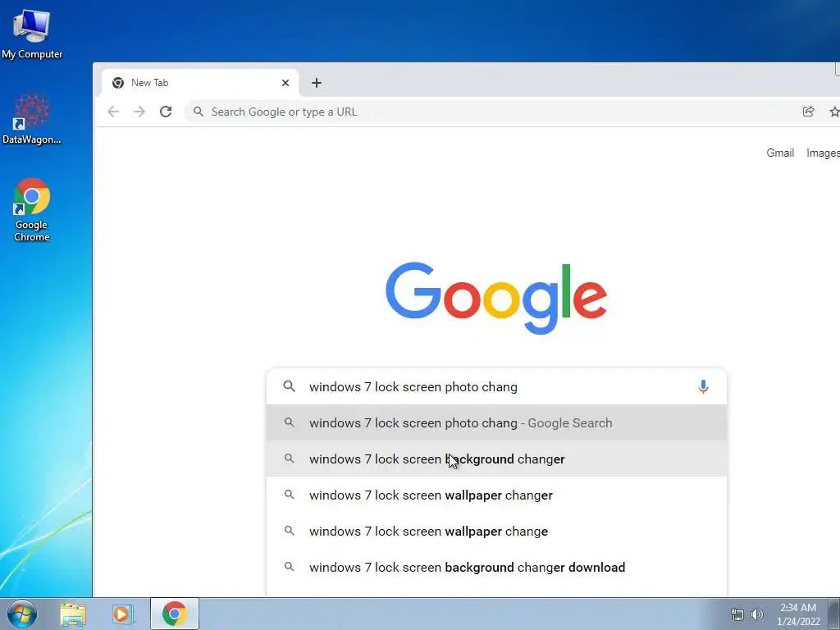This screenshot has height=630, width=840.
Task: Open a new tab with plus button
Action: pyautogui.click(x=317, y=83)
